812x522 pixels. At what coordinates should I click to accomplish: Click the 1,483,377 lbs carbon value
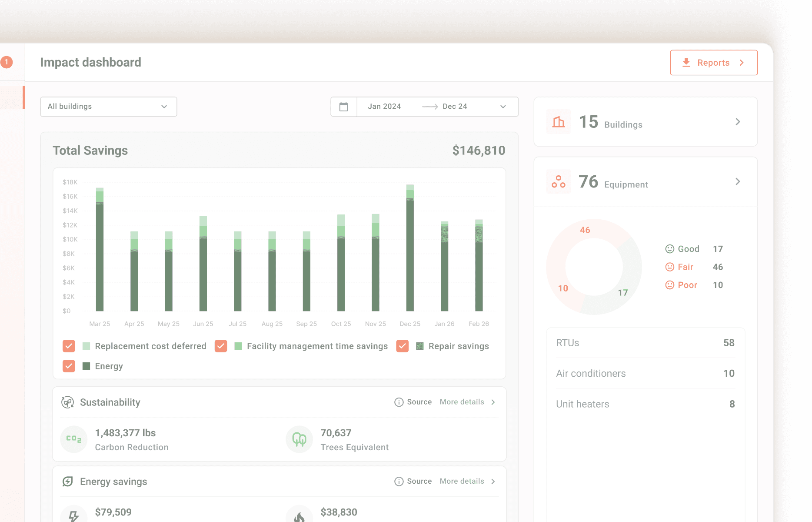pos(125,433)
